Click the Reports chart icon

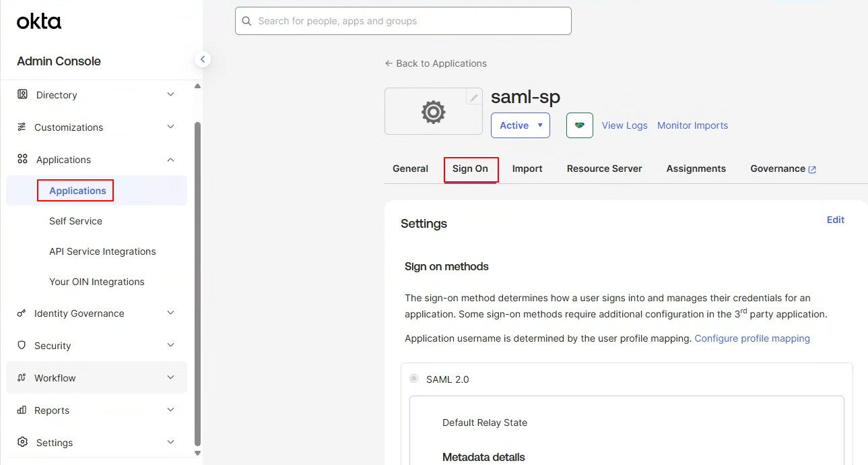point(22,410)
